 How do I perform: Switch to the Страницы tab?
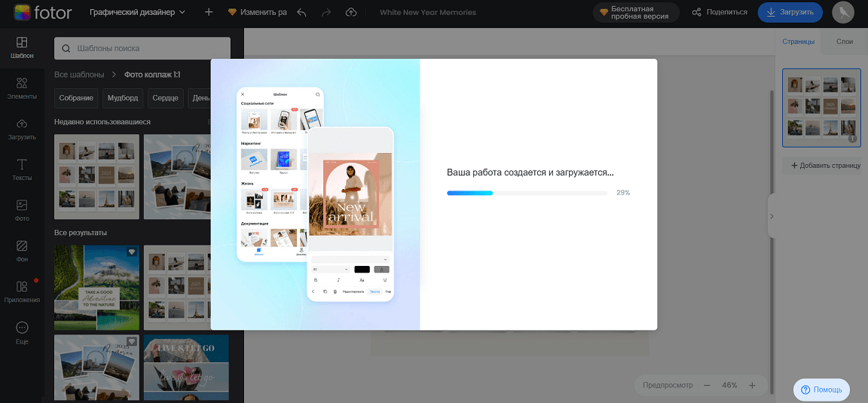pos(798,41)
